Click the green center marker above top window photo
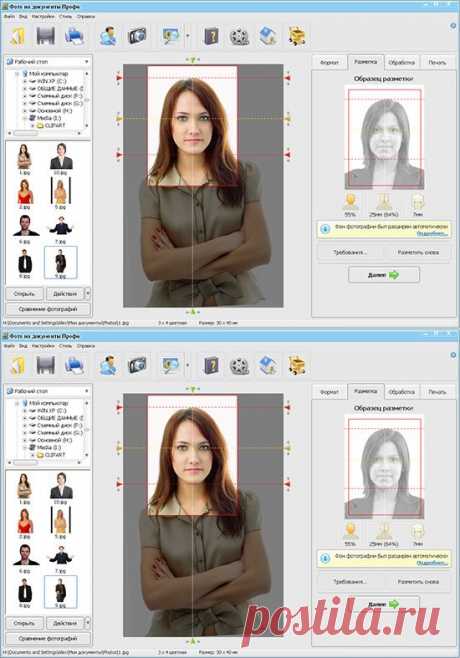The height and width of the screenshot is (658, 460). (x=193, y=60)
